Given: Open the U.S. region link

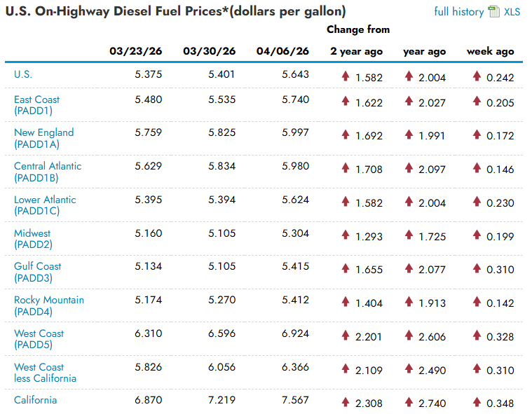Looking at the screenshot, I should click(23, 74).
